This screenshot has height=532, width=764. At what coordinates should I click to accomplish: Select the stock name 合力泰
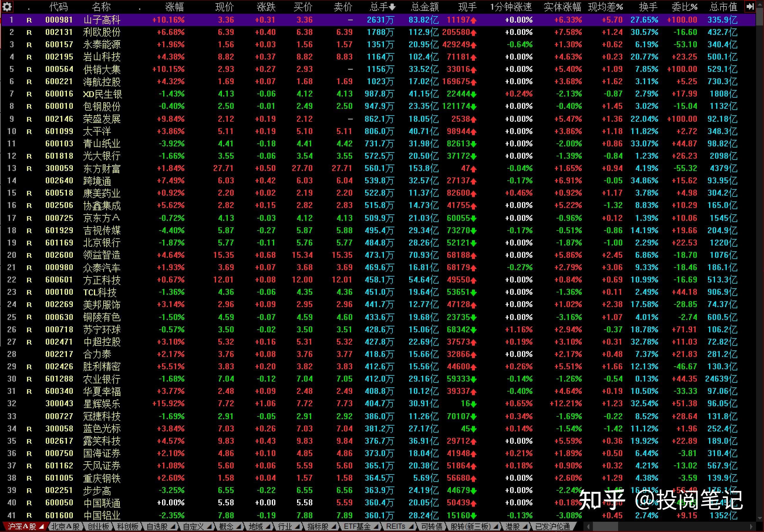(x=97, y=355)
